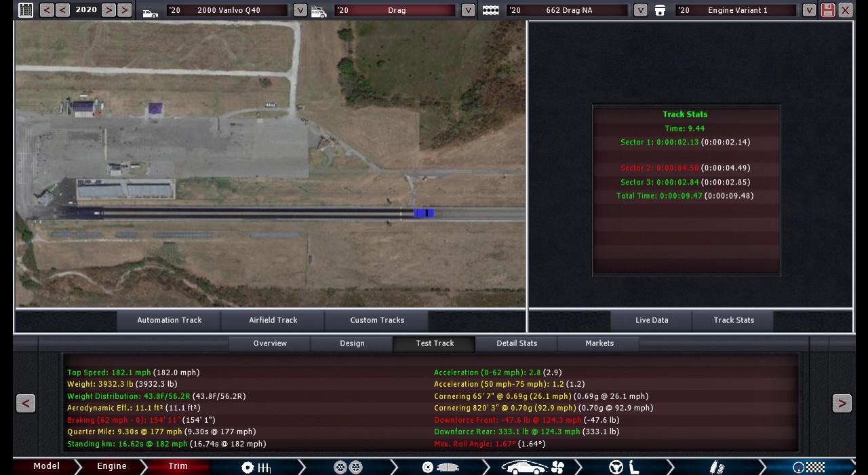Show the Live Data panel

tap(652, 320)
